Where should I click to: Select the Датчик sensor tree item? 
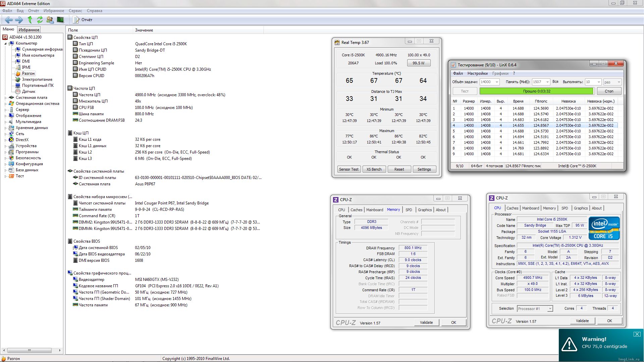click(x=29, y=92)
